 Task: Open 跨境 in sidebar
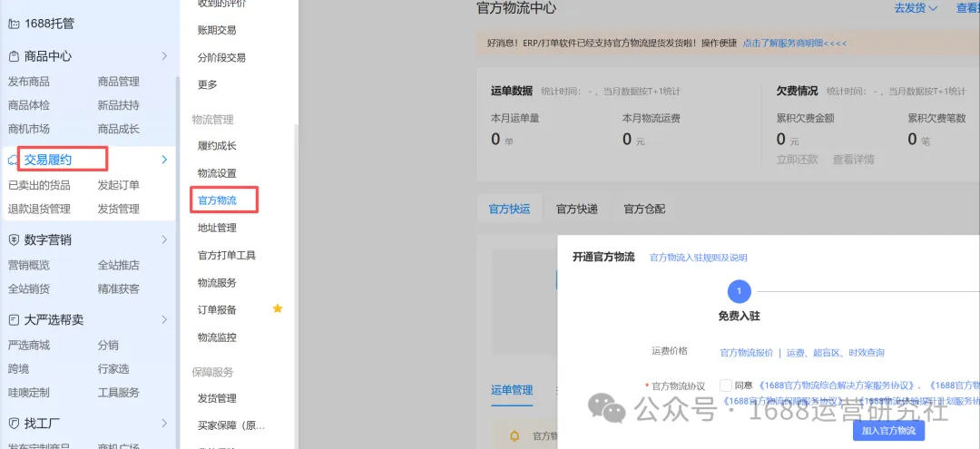18,369
